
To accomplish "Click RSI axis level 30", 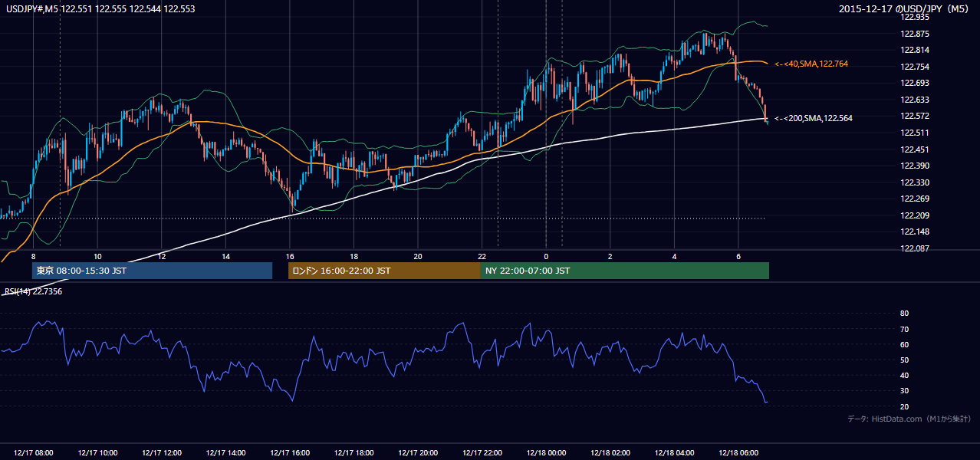I will 904,391.
